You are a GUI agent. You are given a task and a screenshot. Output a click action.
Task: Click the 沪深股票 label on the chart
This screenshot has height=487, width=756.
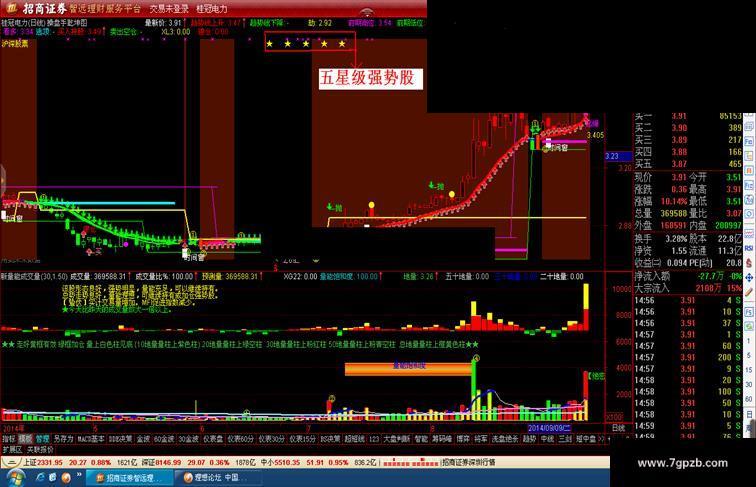click(x=15, y=43)
